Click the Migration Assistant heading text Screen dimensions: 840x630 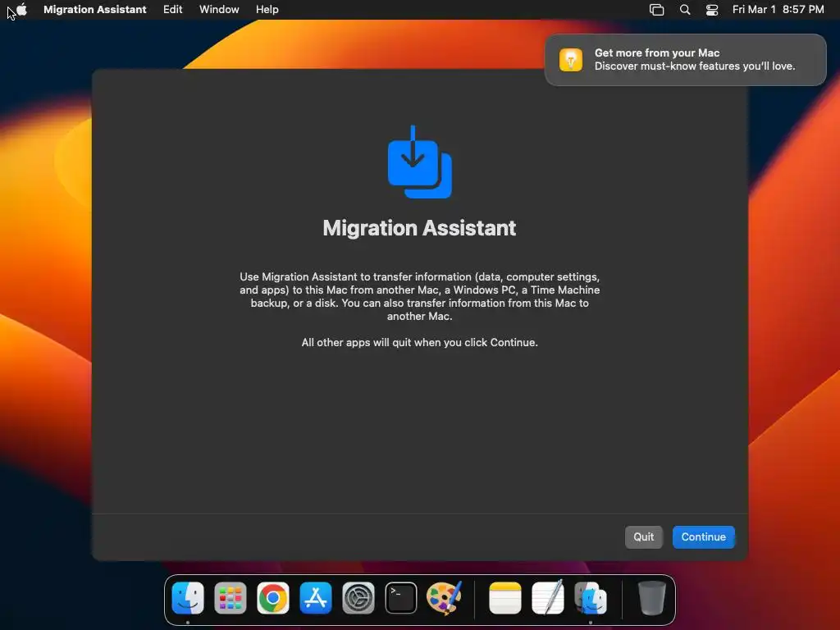(x=419, y=228)
